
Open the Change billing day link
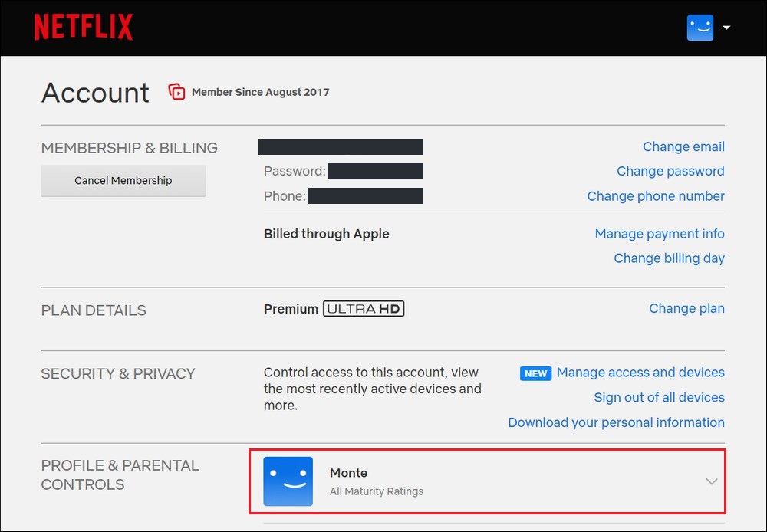tap(669, 258)
